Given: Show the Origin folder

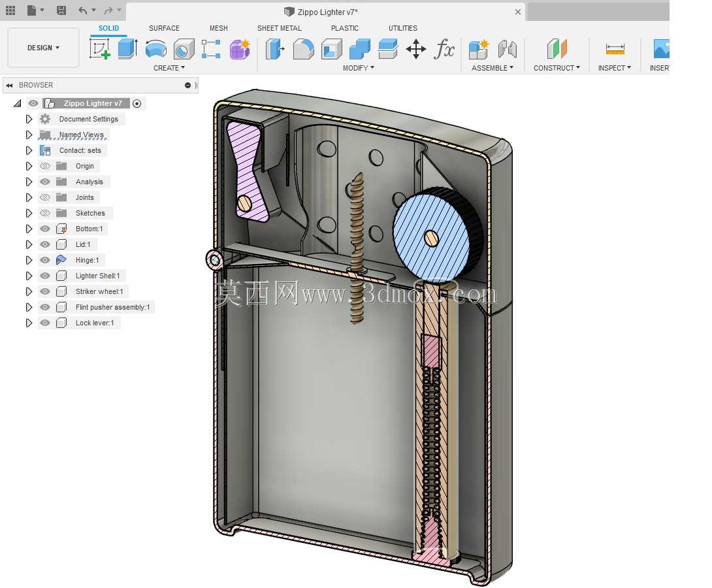Looking at the screenshot, I should coord(45,166).
